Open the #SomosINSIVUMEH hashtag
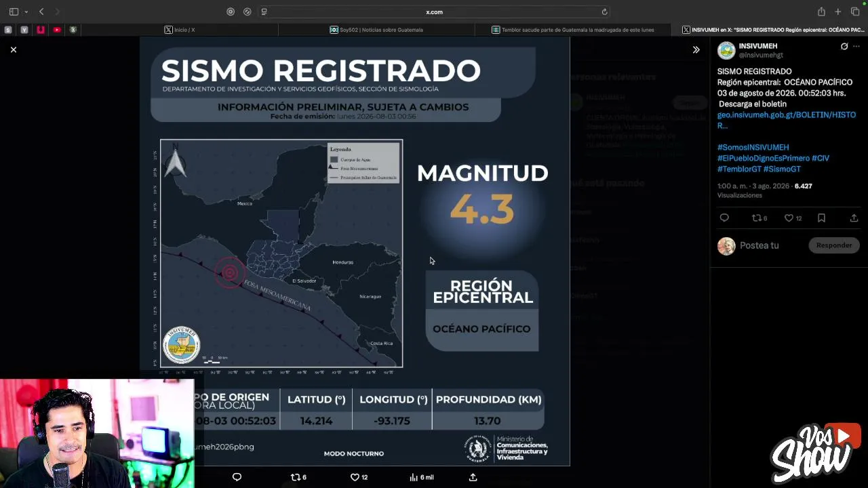The width and height of the screenshot is (868, 488). [753, 147]
